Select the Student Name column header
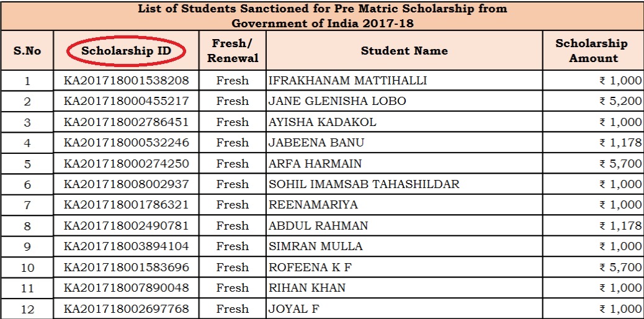644x319 pixels. click(x=404, y=51)
